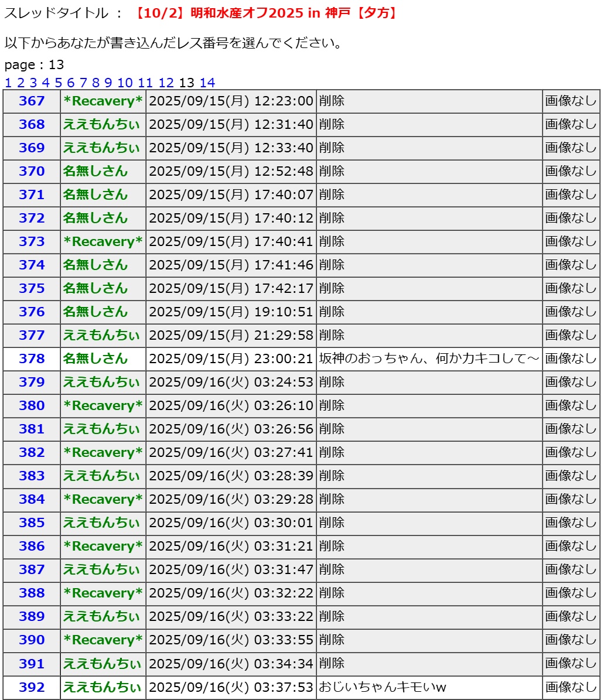Click thread title 明和水産オフ2025 in 神戸
The image size is (604, 700).
[266, 13]
